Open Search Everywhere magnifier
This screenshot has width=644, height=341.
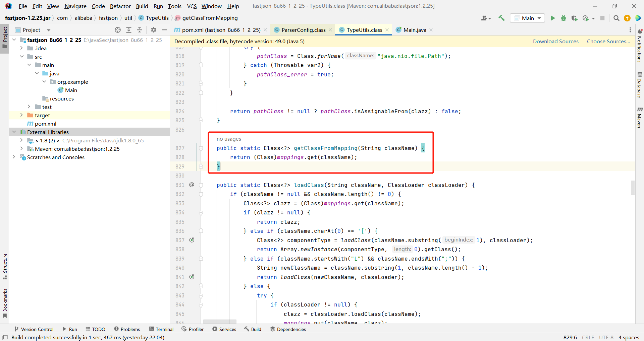point(616,18)
